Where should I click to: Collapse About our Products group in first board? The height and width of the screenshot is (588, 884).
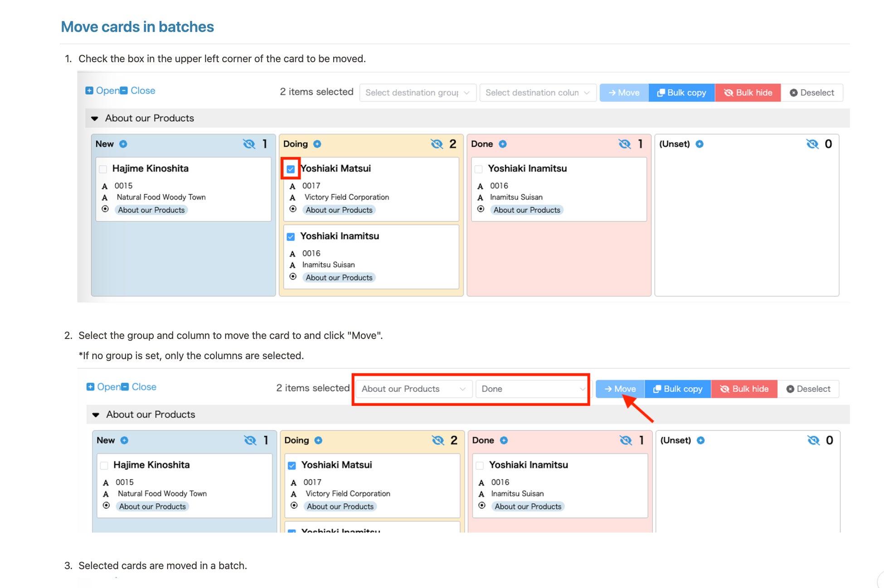[95, 118]
